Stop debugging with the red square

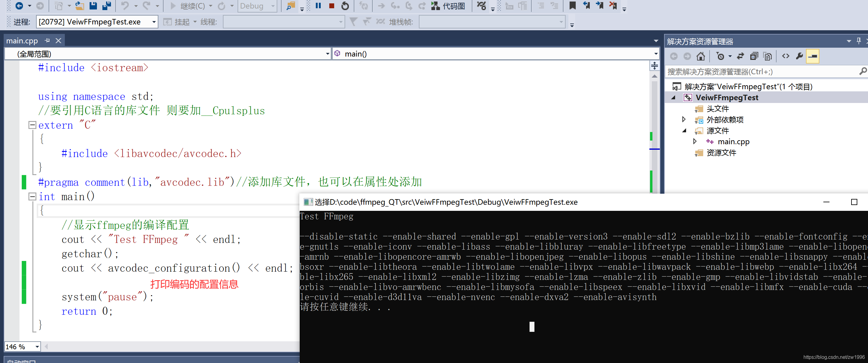point(331,6)
